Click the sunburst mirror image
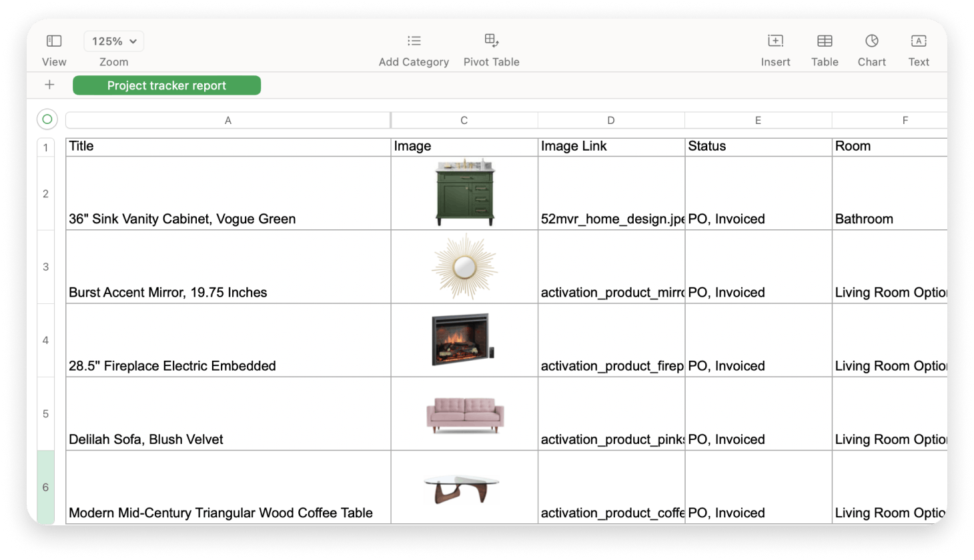The height and width of the screenshot is (560, 974). tap(463, 265)
